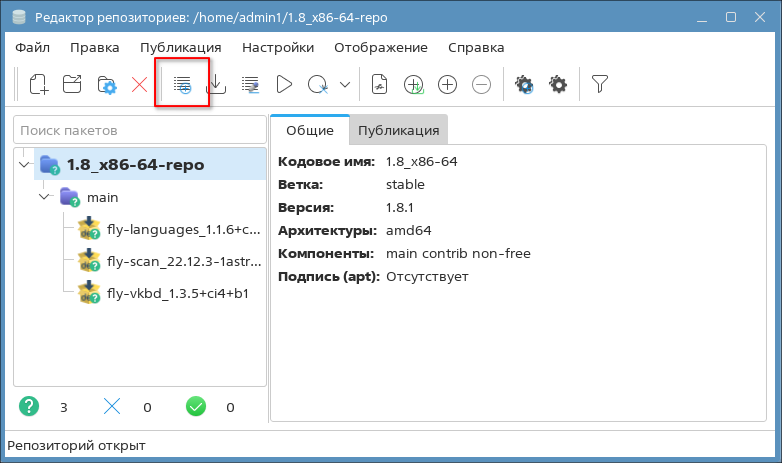
Task: Toggle the green checkmark status filter
Action: click(196, 406)
